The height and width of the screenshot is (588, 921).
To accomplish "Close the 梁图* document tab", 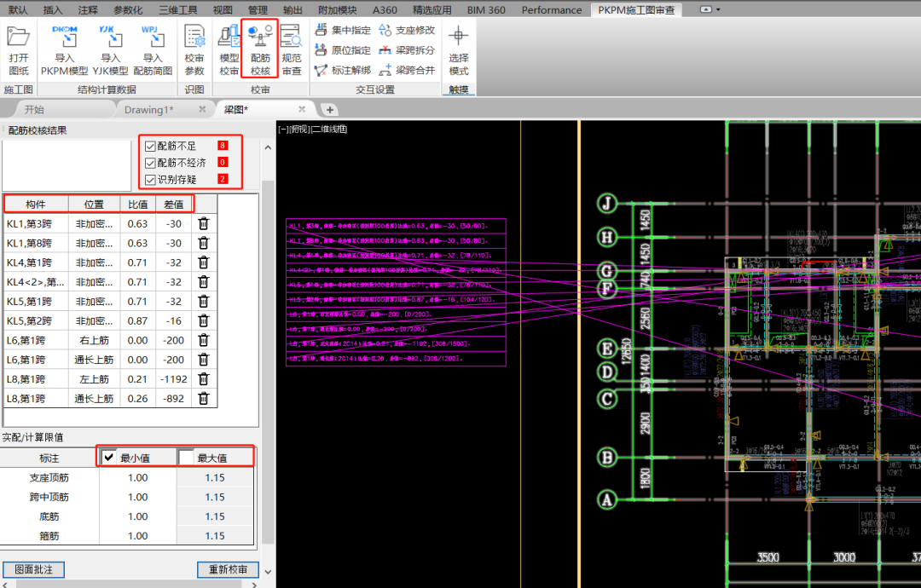I will 302,109.
